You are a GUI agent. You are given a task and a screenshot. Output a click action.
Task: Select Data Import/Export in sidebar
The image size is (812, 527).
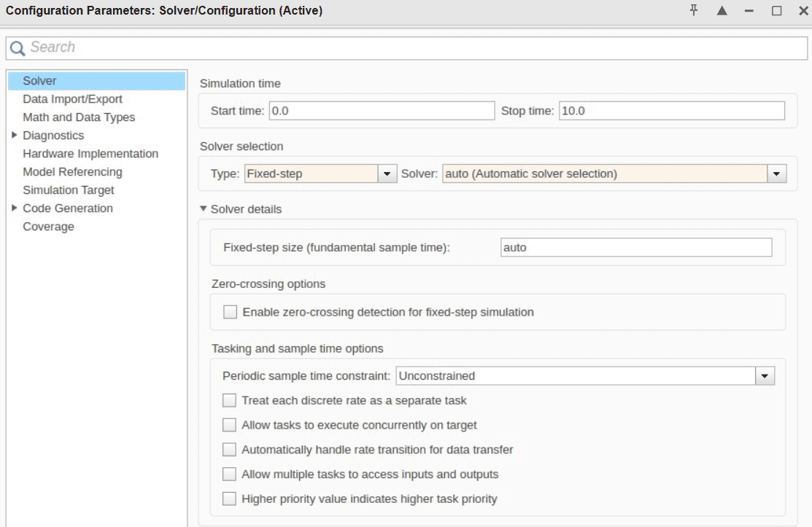72,99
